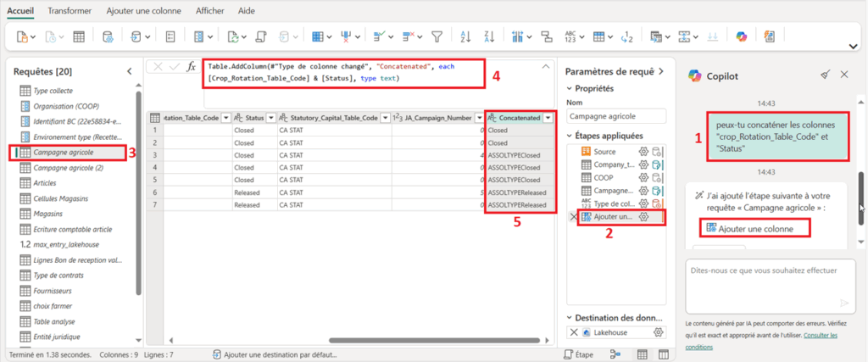Switch to the table grid view in status bar
The height and width of the screenshot is (362, 868).
642,354
